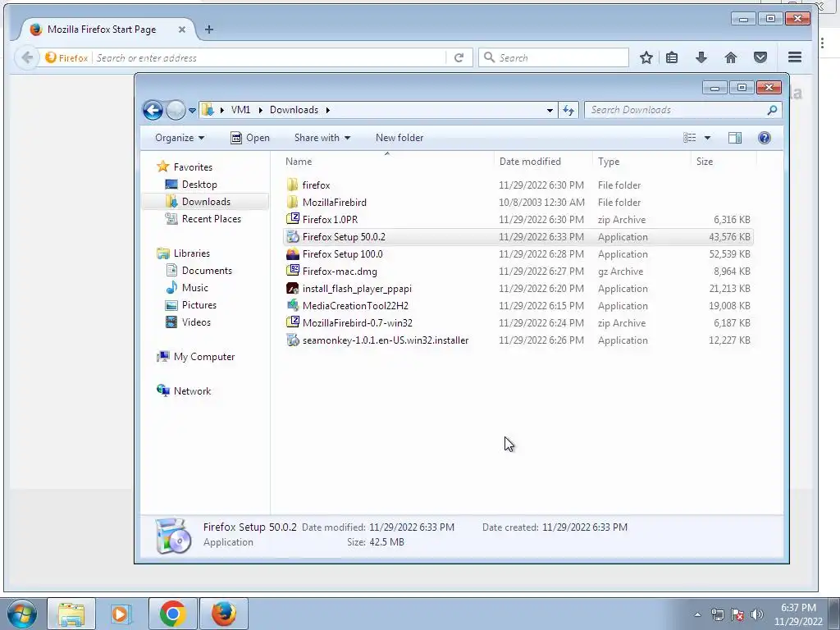This screenshot has height=630, width=840.
Task: Sort by Date modified column header
Action: point(530,162)
